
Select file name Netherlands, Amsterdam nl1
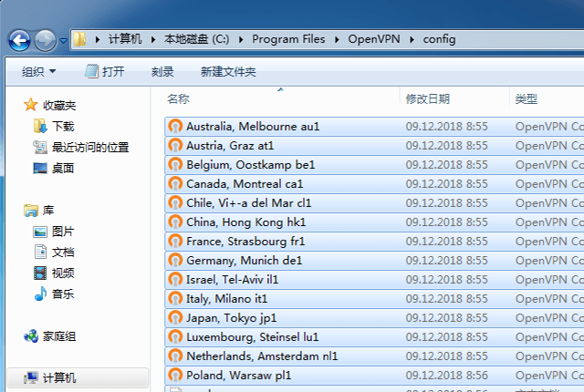pyautogui.click(x=262, y=356)
